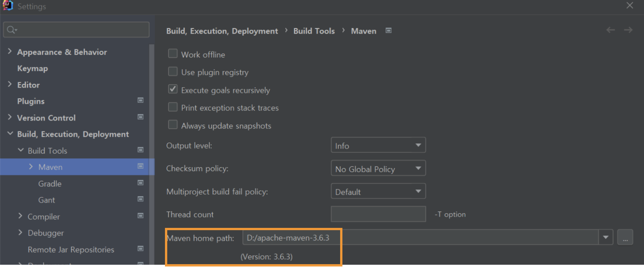This screenshot has width=644, height=267.
Task: Select Keymap in settings tree
Action: pyautogui.click(x=33, y=68)
